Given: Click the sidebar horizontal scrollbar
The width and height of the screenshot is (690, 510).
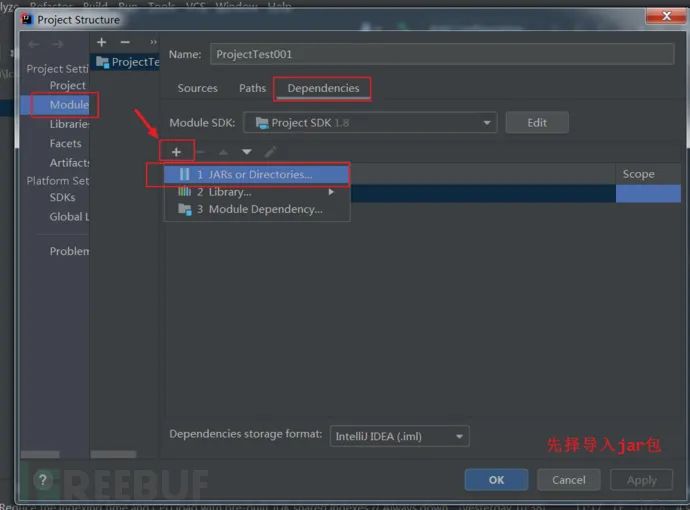Looking at the screenshot, I should coord(40,454).
